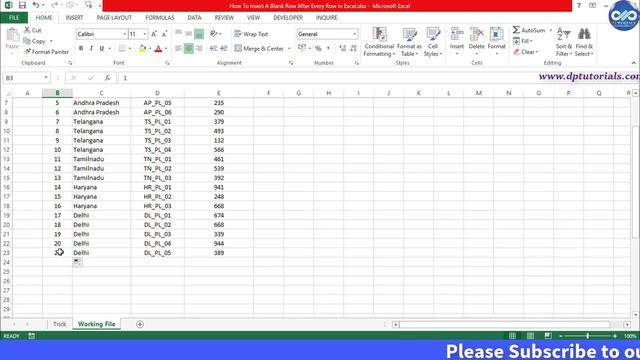
Task: Click the Paste clipboard icon
Action: click(x=12, y=36)
